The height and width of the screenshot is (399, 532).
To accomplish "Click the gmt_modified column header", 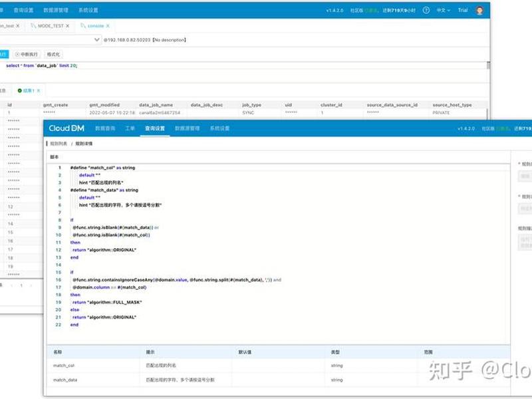I will coord(104,105).
